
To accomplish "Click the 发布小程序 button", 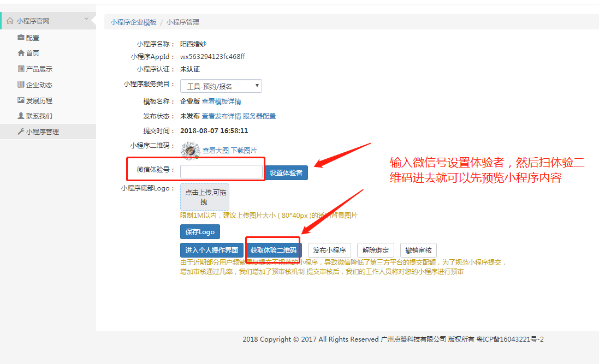I will (x=329, y=250).
